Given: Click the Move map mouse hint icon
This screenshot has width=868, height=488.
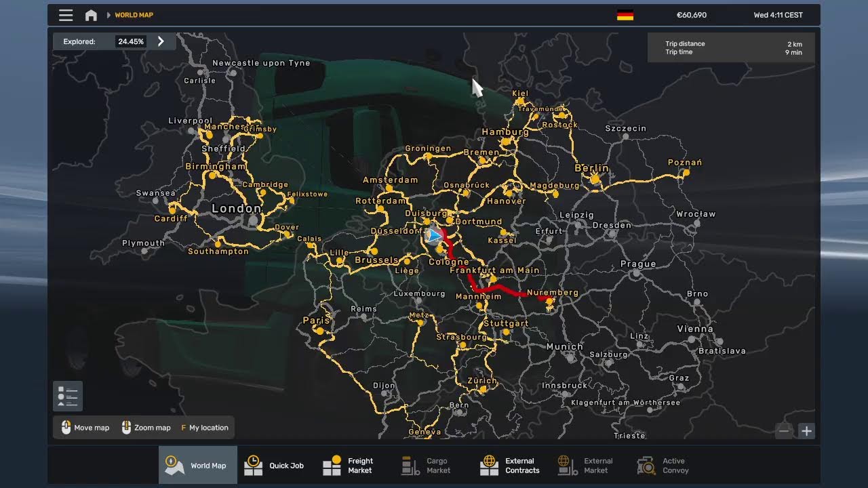Looking at the screenshot, I should coord(66,428).
